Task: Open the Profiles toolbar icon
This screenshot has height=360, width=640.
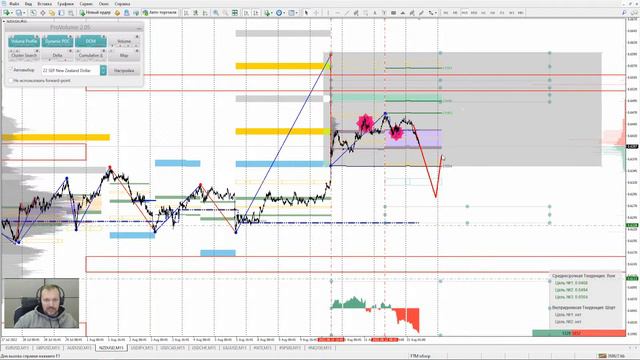Action: coord(18,13)
